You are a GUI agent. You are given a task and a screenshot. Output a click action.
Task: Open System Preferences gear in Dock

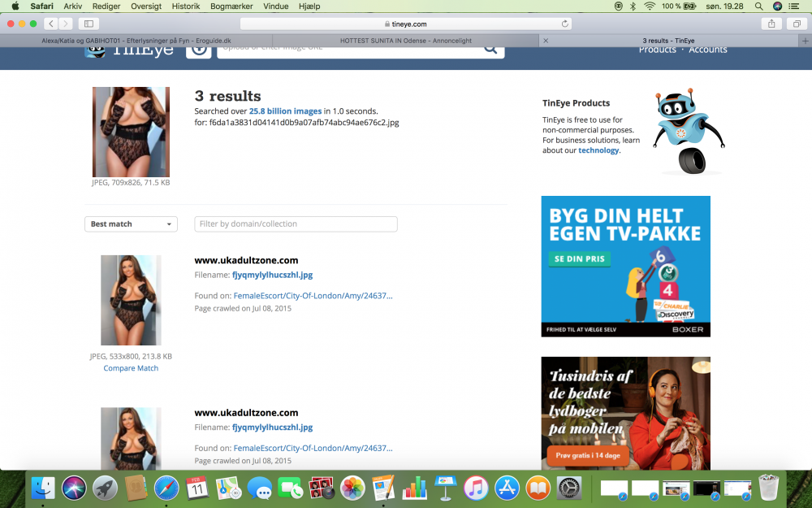pyautogui.click(x=569, y=488)
